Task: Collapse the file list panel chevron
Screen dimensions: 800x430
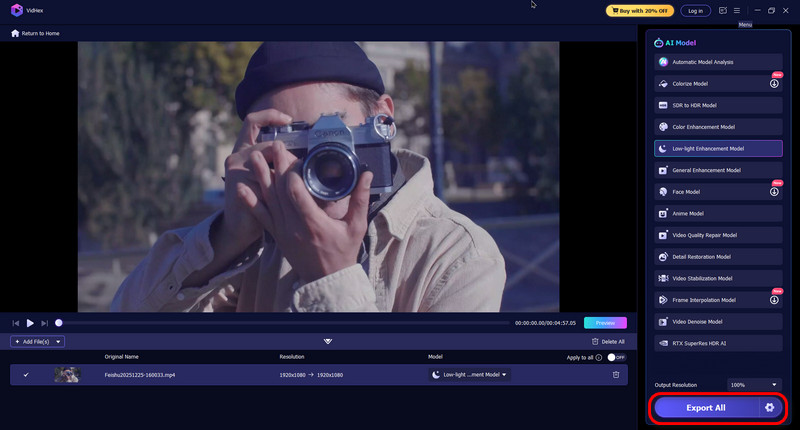Action: pos(328,342)
